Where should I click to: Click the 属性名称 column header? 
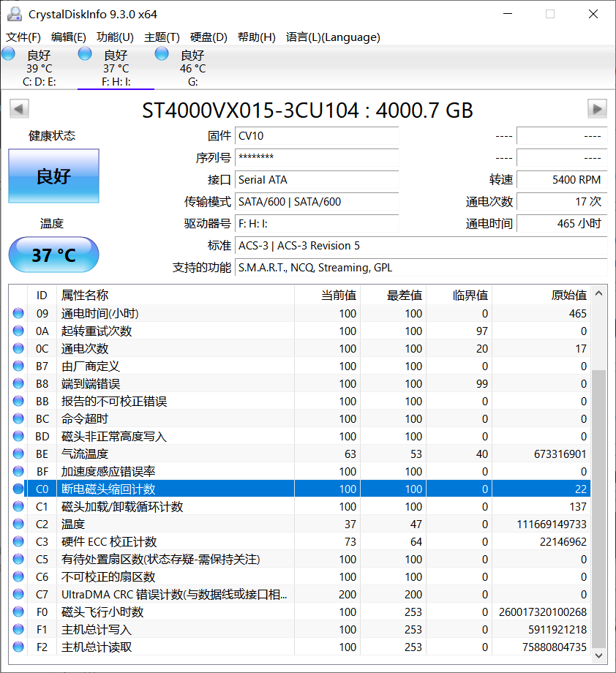(176, 296)
